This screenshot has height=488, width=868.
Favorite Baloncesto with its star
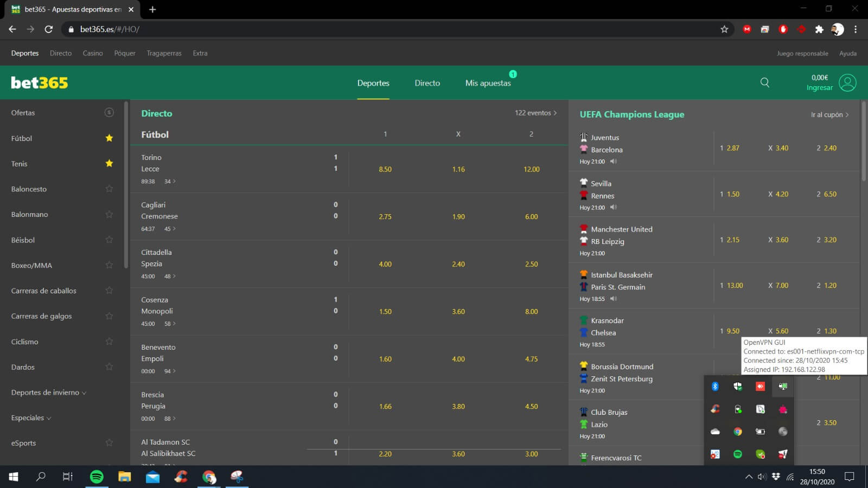pyautogui.click(x=109, y=189)
